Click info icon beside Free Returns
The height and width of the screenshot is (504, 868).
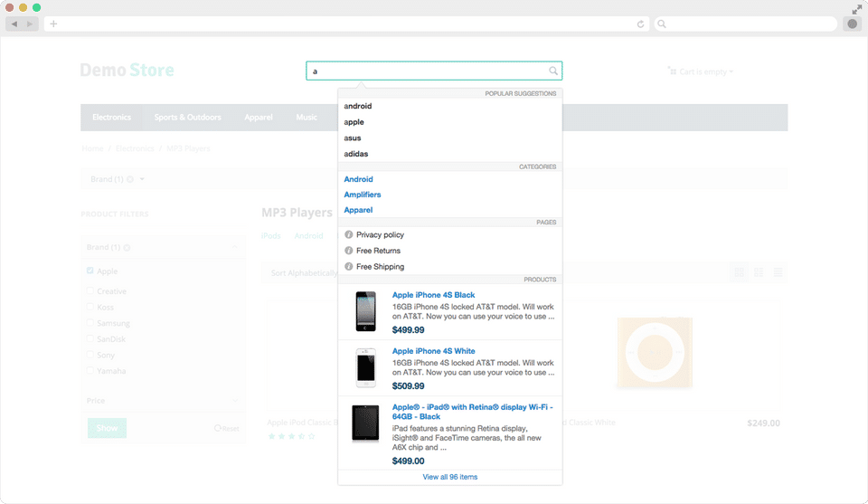(349, 251)
